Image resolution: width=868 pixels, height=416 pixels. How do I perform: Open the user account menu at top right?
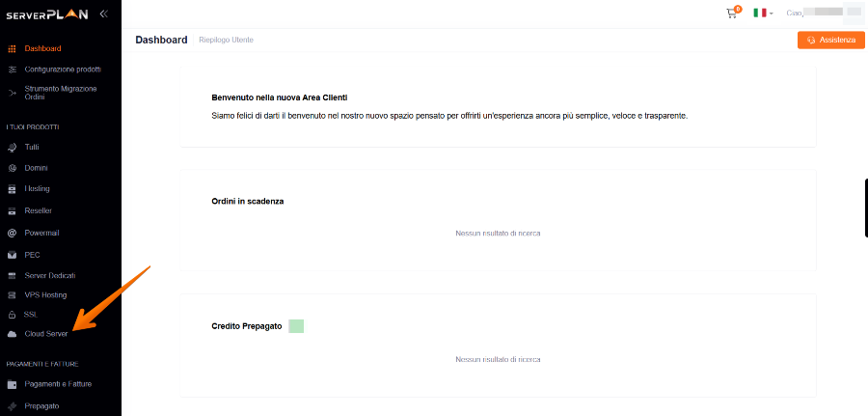pyautogui.click(x=820, y=13)
